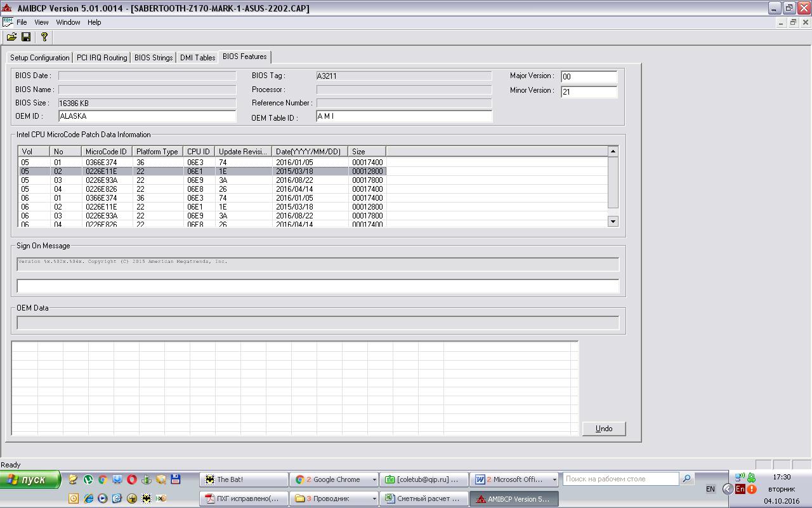Open the Проводник taskbar group dropdown
Screen dimensions: 812x508
(x=374, y=498)
